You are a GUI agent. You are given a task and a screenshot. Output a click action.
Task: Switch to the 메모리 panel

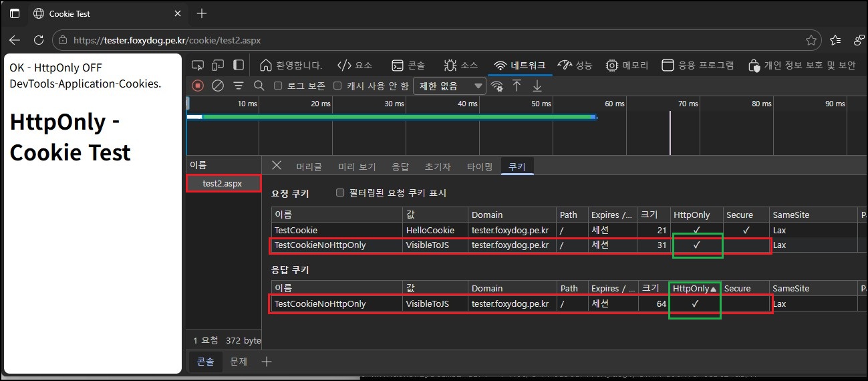(x=627, y=65)
